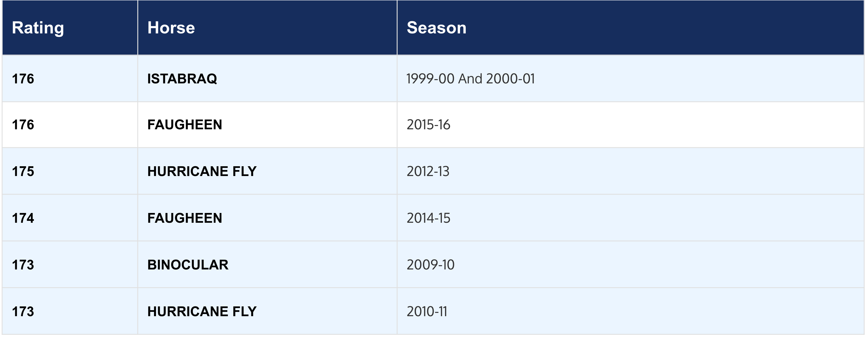Click the Rating column header

tap(70, 28)
